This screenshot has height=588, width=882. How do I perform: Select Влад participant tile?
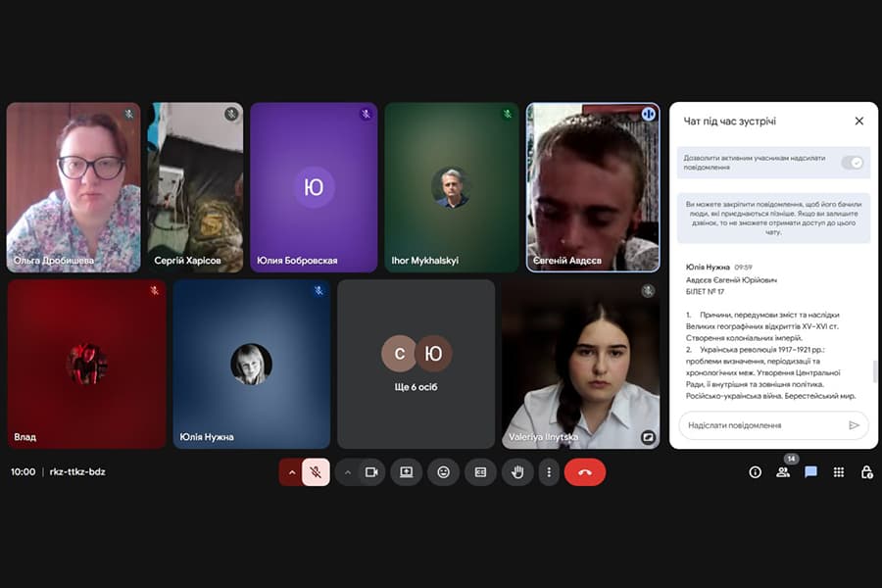pyautogui.click(x=86, y=364)
